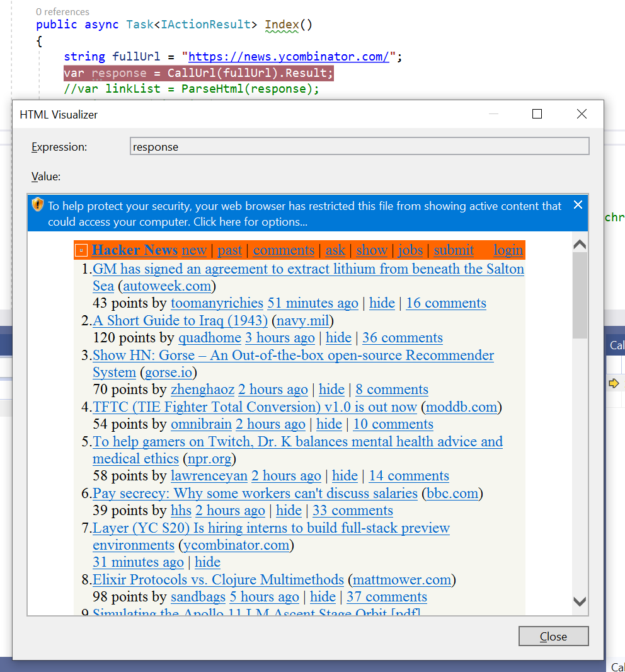
Task: Open the 'ask' section link
Action: [x=335, y=250]
